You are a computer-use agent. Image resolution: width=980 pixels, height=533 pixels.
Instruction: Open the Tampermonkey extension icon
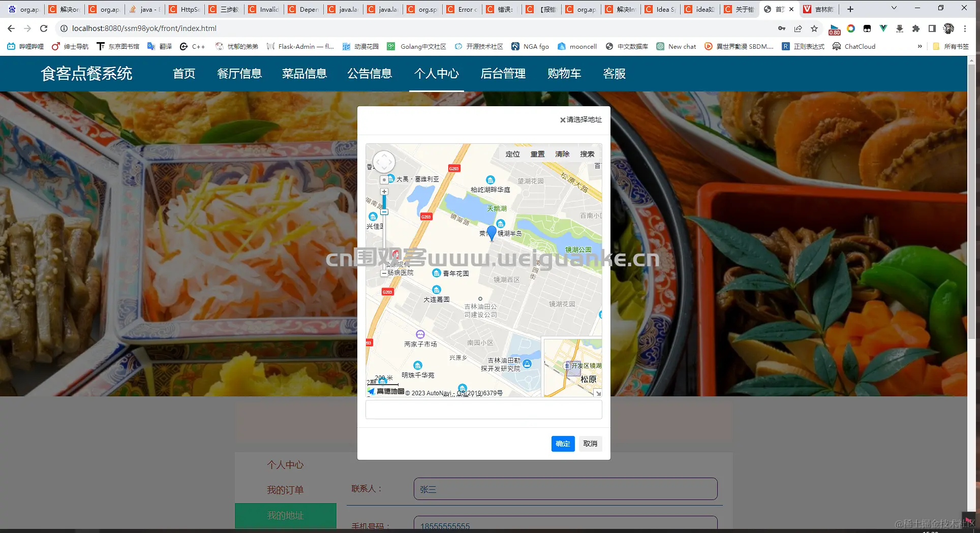coord(867,28)
